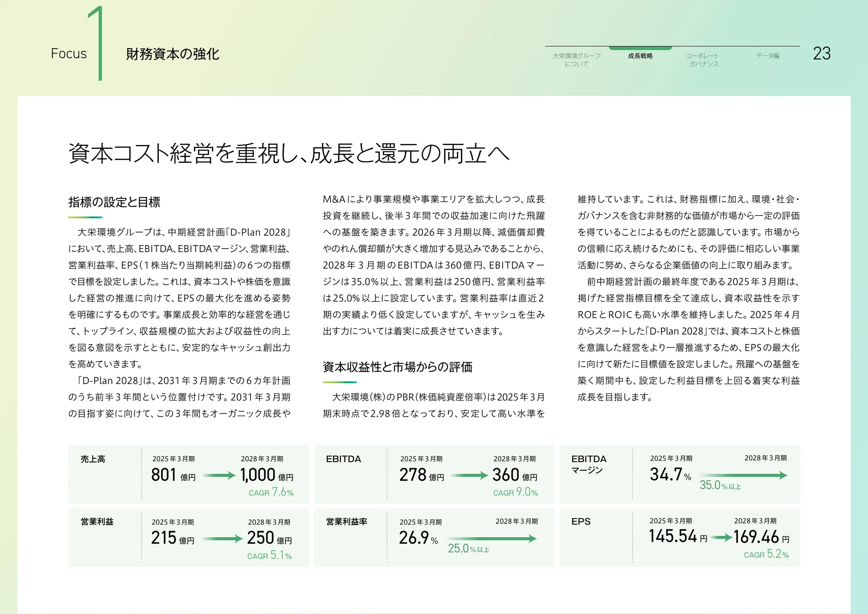This screenshot has height=614, width=868.
Task: Switch to the 成長戦略 tab
Action: point(640,56)
